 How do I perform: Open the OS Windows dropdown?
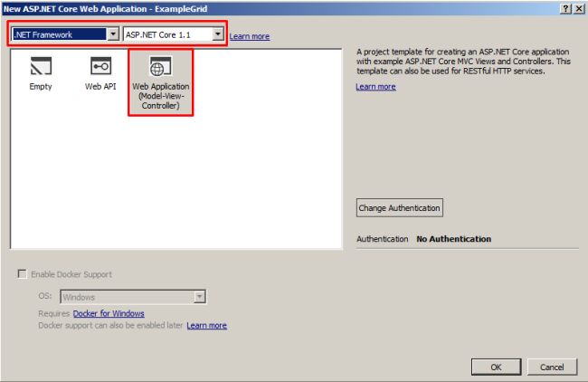(133, 297)
